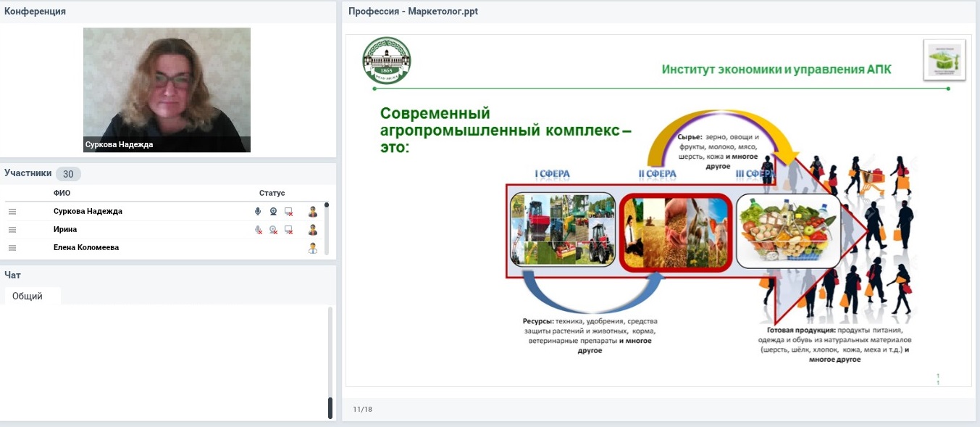The width and height of the screenshot is (980, 427).
Task: Click Суркова Надежда's screen share icon
Action: (288, 212)
